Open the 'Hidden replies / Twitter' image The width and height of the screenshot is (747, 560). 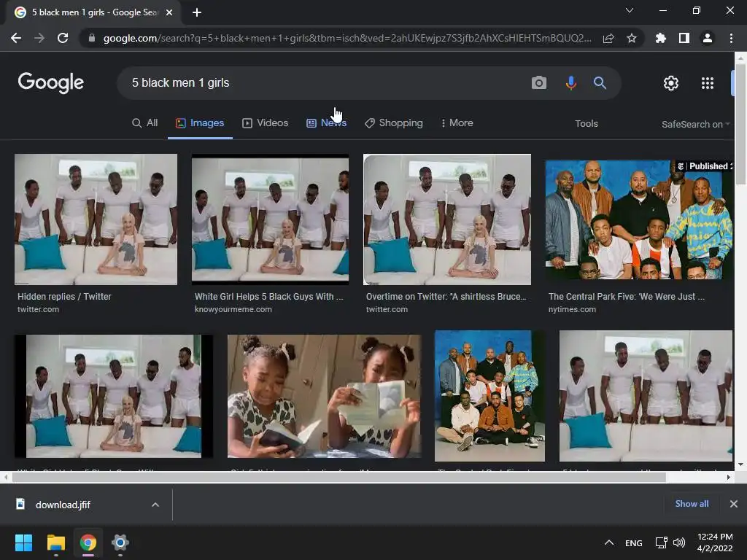tap(96, 219)
